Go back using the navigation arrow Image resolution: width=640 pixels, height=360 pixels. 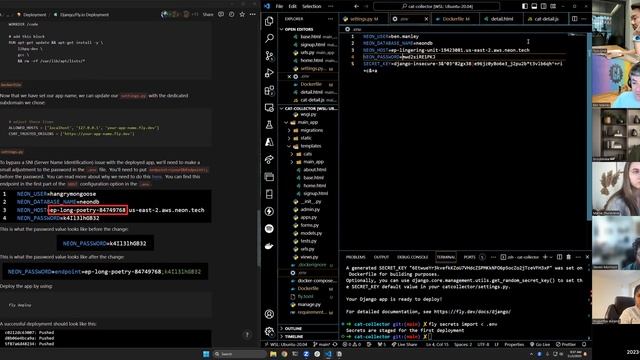(356, 6)
